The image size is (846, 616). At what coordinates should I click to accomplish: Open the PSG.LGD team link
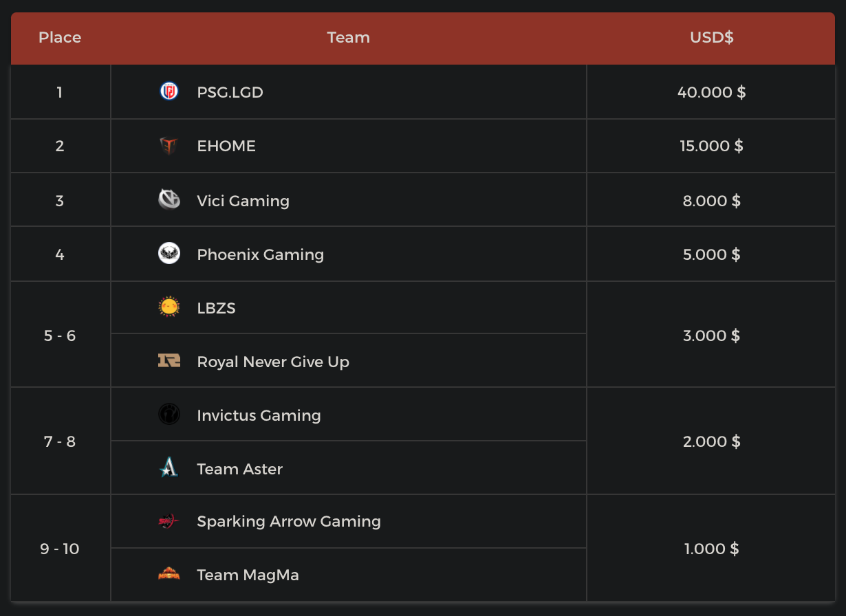click(230, 92)
